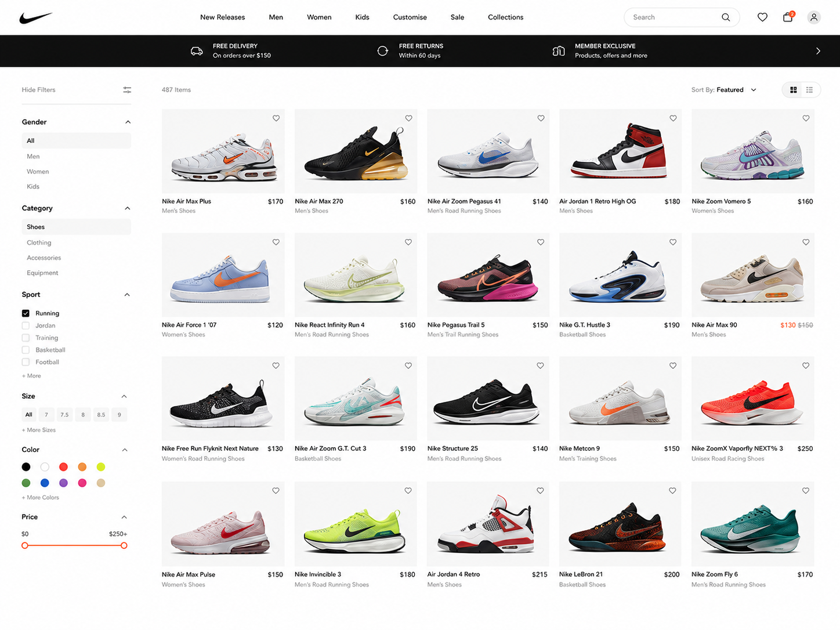The image size is (840, 630).
Task: Open the Air Jordan 4 Retro product image
Action: 488,524
